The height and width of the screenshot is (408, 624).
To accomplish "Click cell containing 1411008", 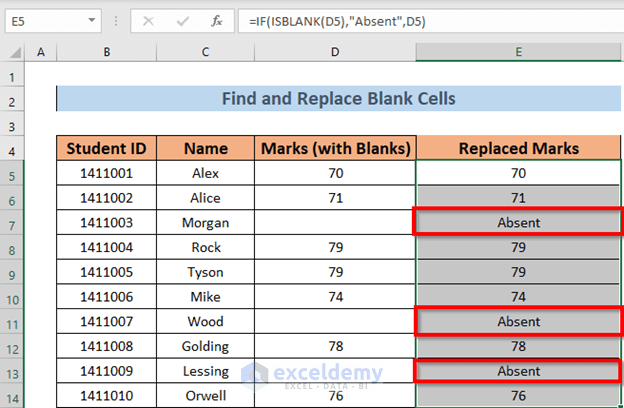I will point(106,346).
